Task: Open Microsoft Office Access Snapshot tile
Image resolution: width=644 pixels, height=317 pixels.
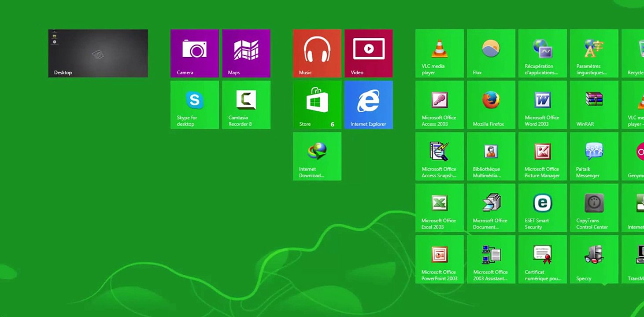Action: point(440,156)
